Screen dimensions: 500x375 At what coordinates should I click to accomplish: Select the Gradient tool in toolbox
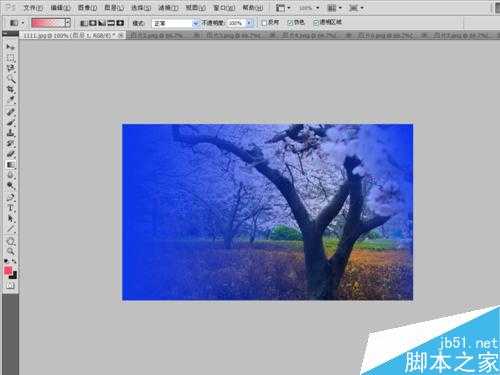tap(10, 165)
